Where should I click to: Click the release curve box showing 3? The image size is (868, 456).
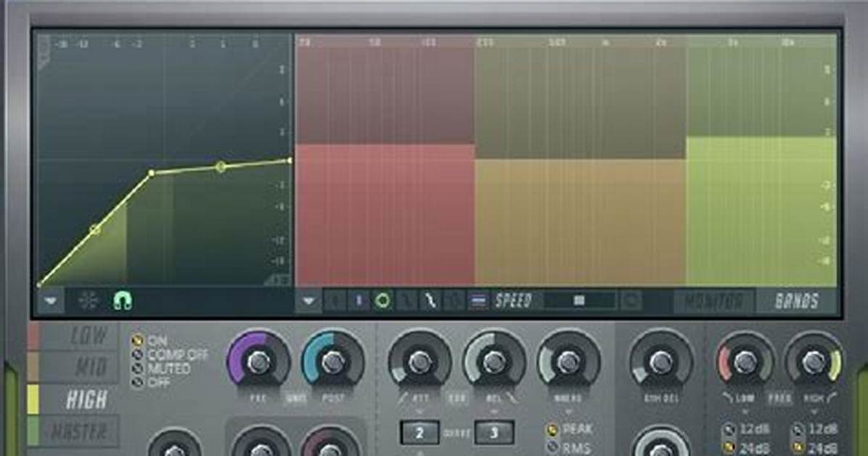coord(494,433)
